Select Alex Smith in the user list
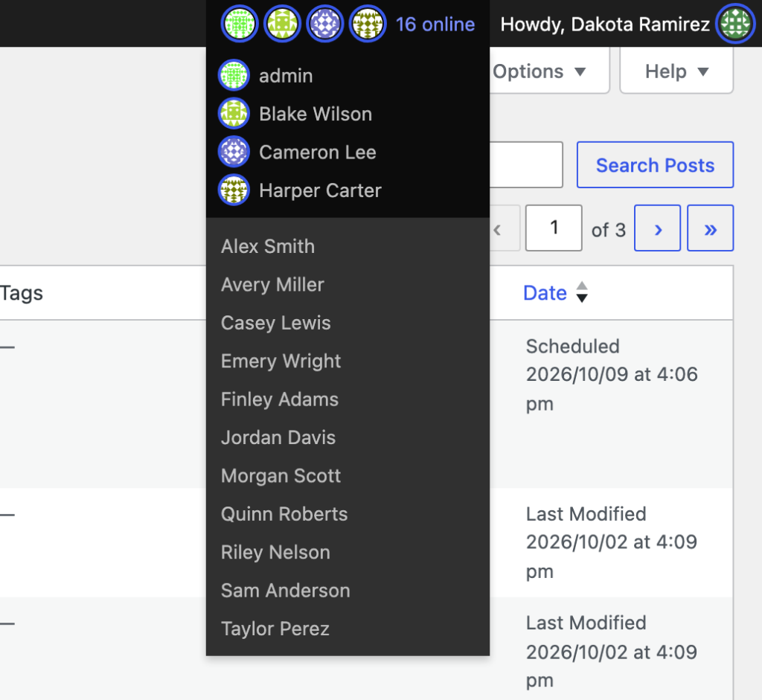Viewport: 762px width, 700px height. [268, 246]
